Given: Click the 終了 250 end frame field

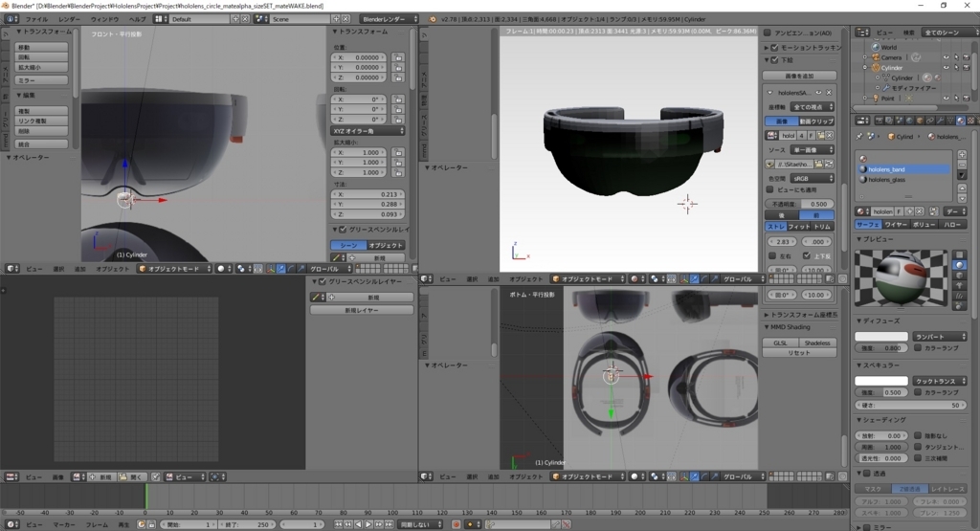Looking at the screenshot, I should point(247,524).
